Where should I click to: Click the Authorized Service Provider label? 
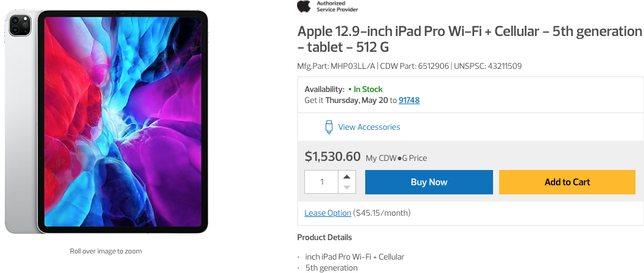tap(337, 7)
